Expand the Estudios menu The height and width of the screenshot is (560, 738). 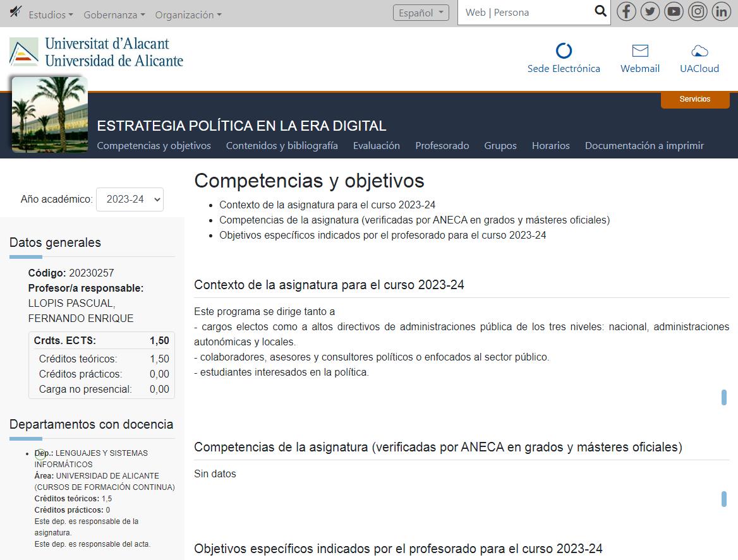[x=51, y=15]
